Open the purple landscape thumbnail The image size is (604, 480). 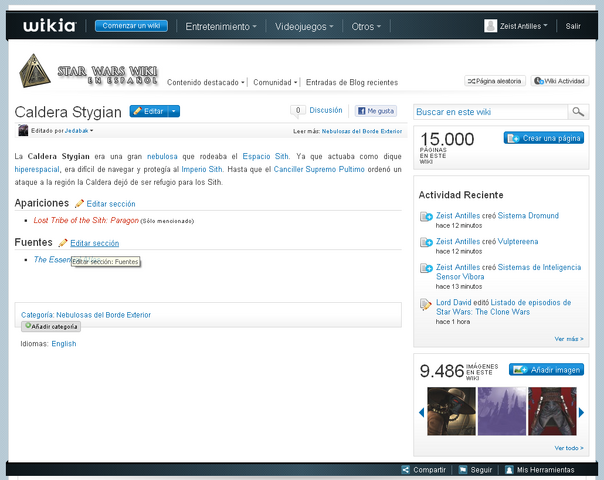[x=502, y=411]
